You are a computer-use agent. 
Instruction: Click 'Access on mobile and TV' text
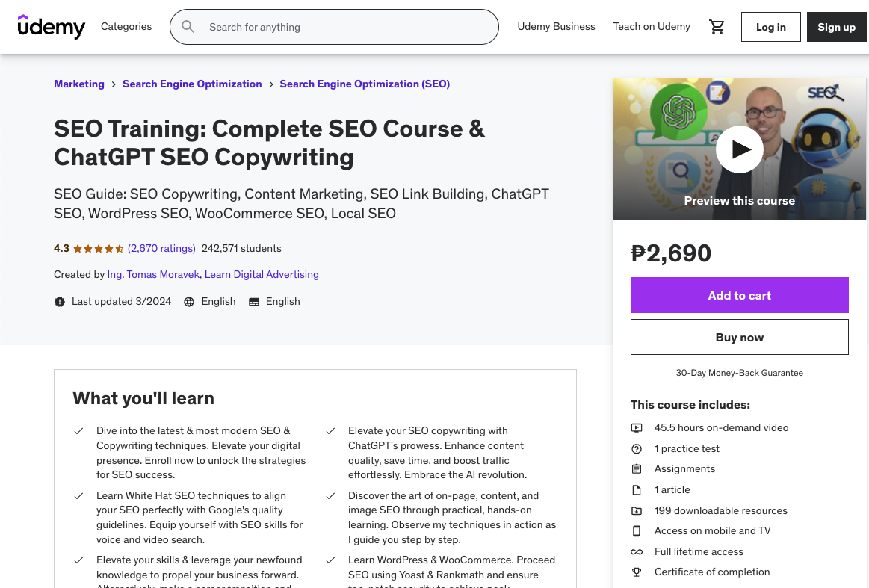click(713, 531)
